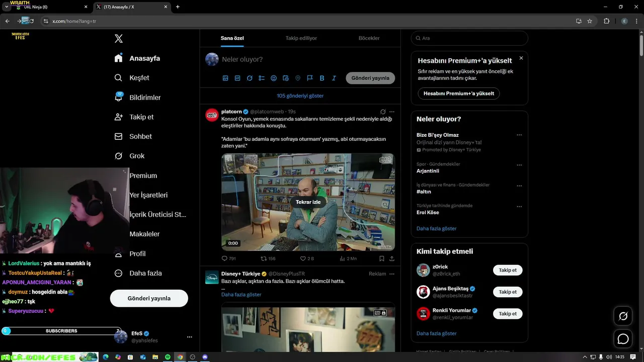
Task: Click Grok enhance icon in composer
Action: click(250, 78)
